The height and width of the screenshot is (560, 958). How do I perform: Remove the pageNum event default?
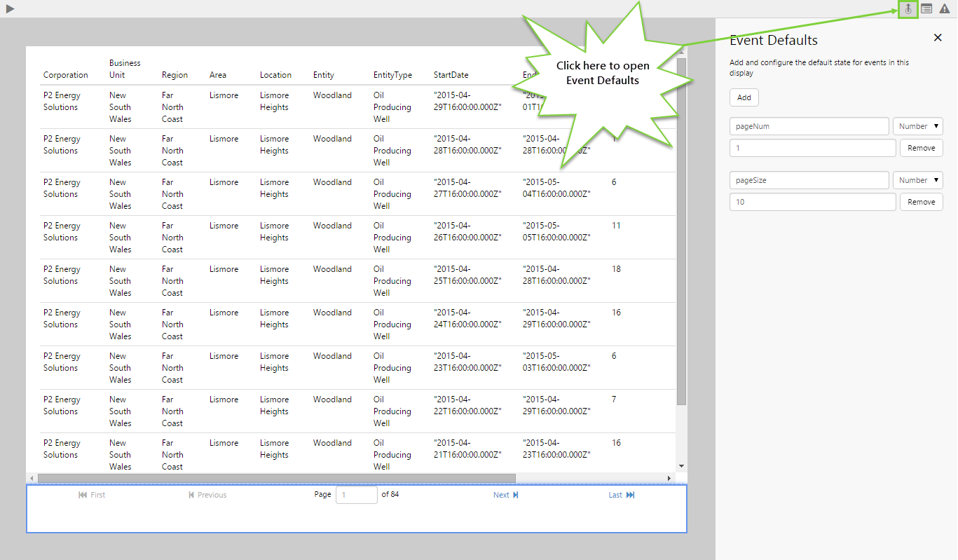coord(921,148)
